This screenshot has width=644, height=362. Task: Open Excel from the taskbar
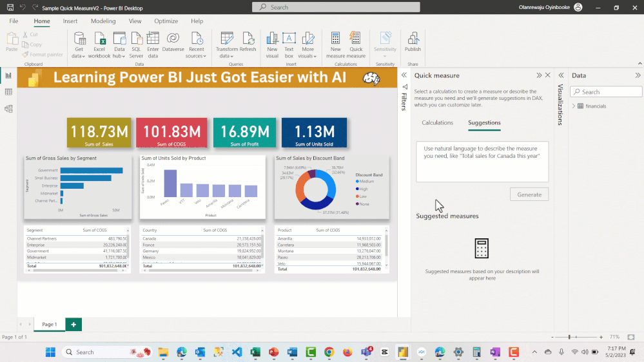pyautogui.click(x=255, y=352)
